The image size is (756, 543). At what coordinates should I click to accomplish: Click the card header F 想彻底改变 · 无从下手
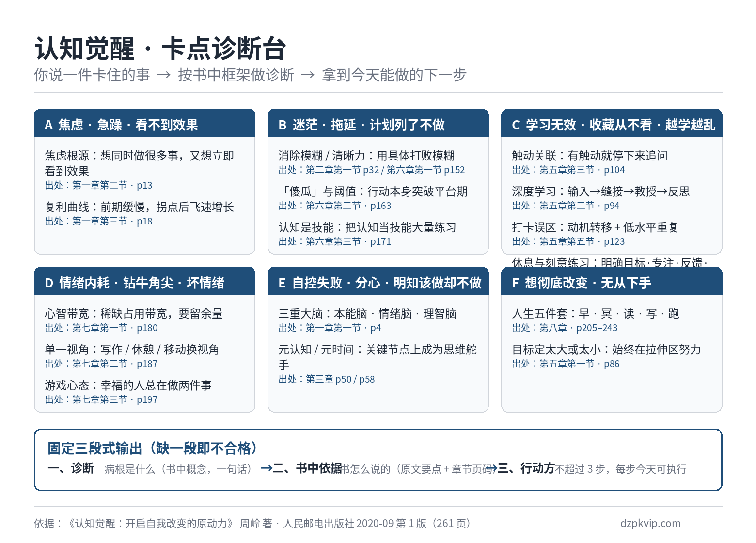click(x=612, y=282)
